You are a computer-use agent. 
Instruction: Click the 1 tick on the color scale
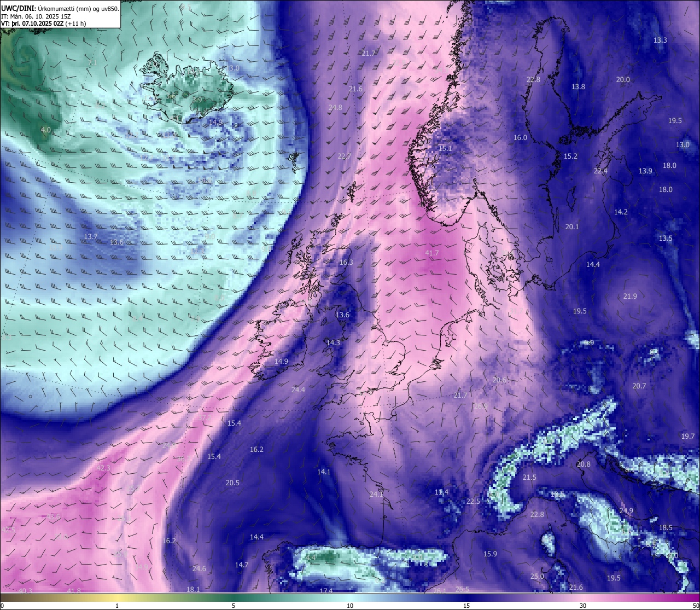(x=117, y=606)
